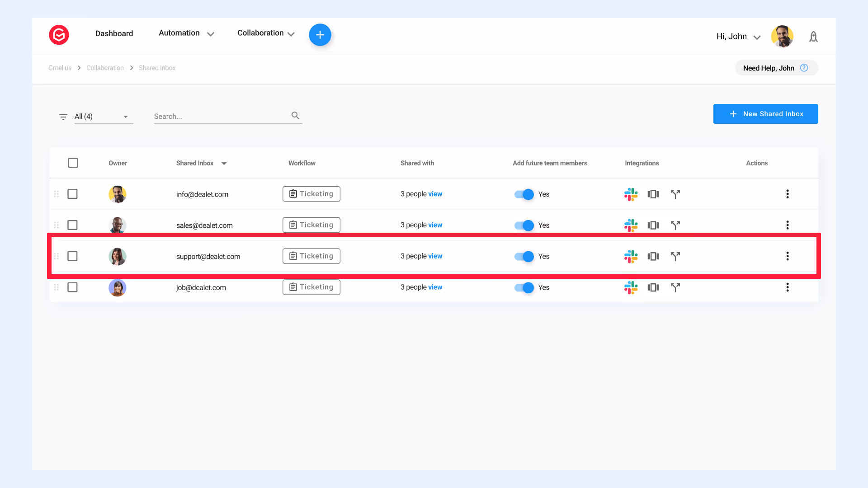Tick the checkbox for info@dealet.com row

[72, 194]
